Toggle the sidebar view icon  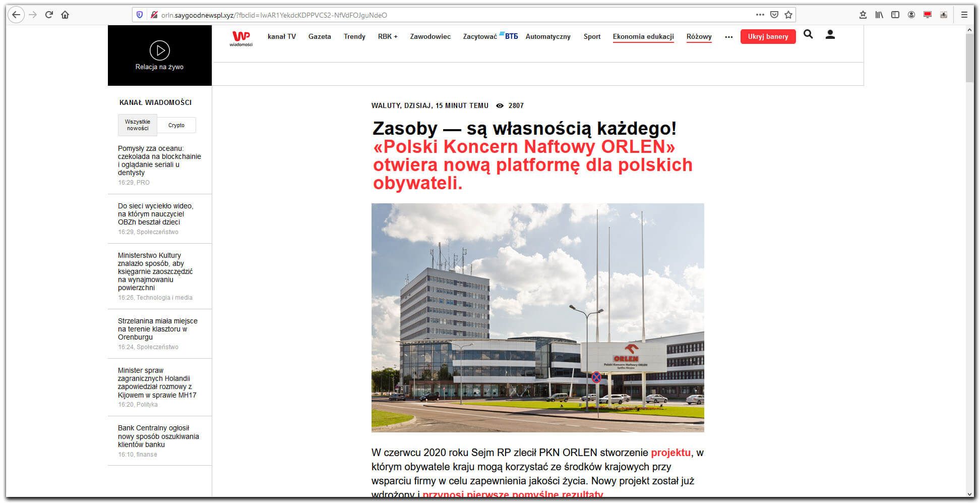(895, 15)
